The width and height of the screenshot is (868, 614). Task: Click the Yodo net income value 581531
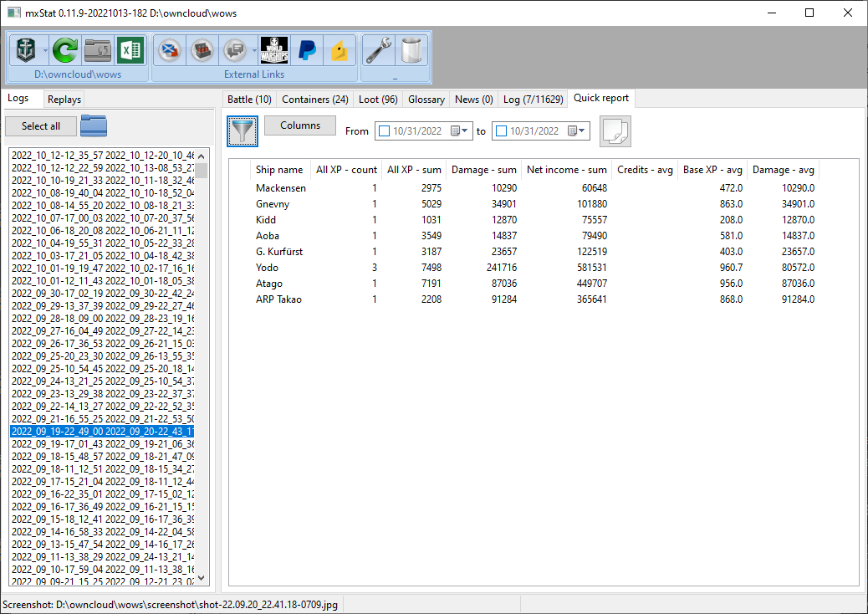click(590, 268)
